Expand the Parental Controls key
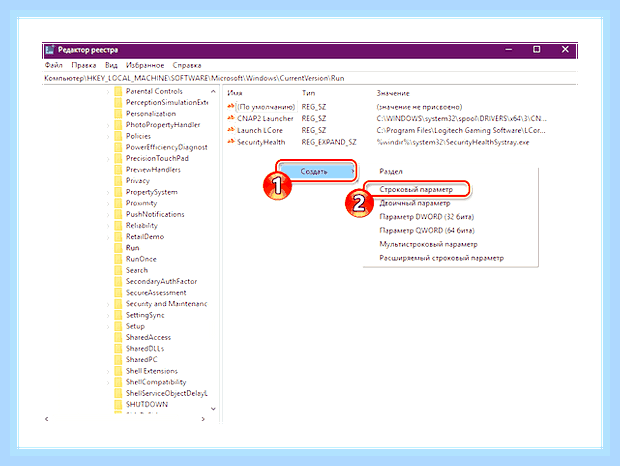This screenshot has width=620, height=466. pyautogui.click(x=108, y=92)
